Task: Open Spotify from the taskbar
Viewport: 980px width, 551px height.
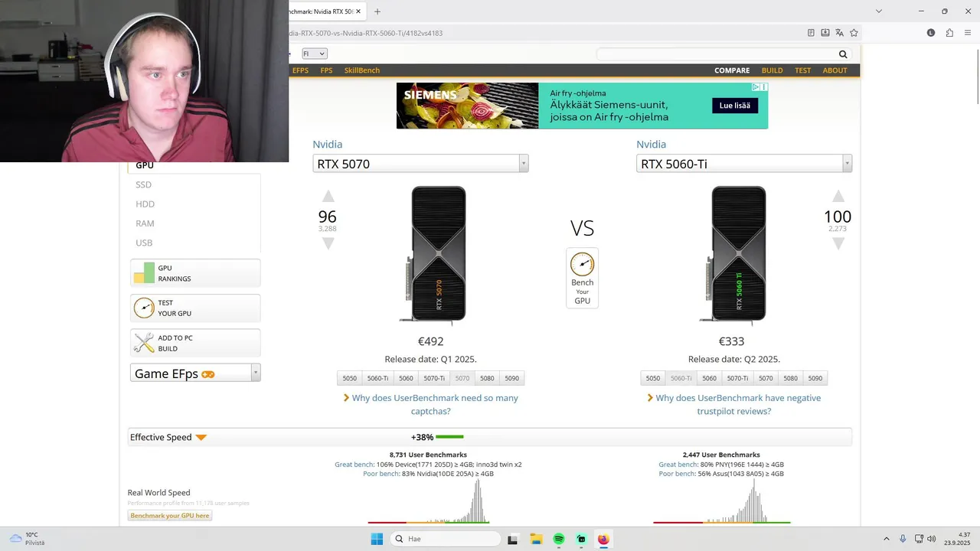Action: (x=559, y=539)
